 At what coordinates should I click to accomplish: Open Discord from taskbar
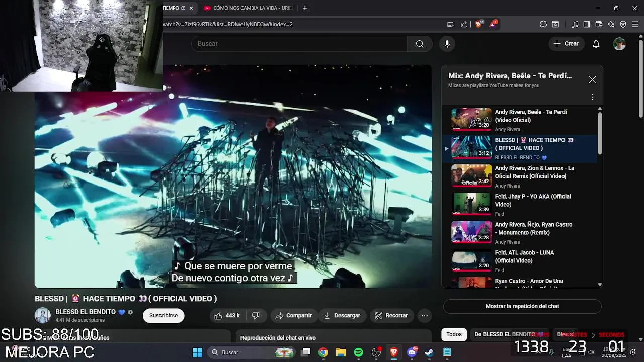(x=412, y=352)
